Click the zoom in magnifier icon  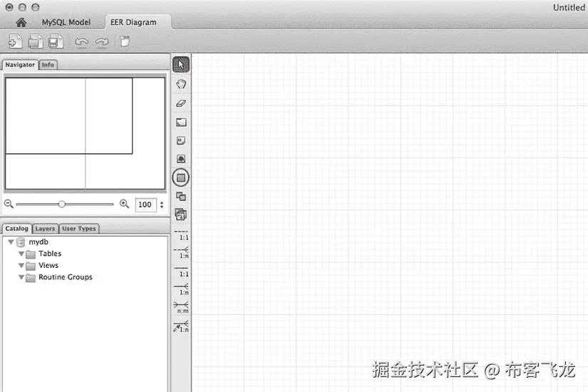(124, 204)
